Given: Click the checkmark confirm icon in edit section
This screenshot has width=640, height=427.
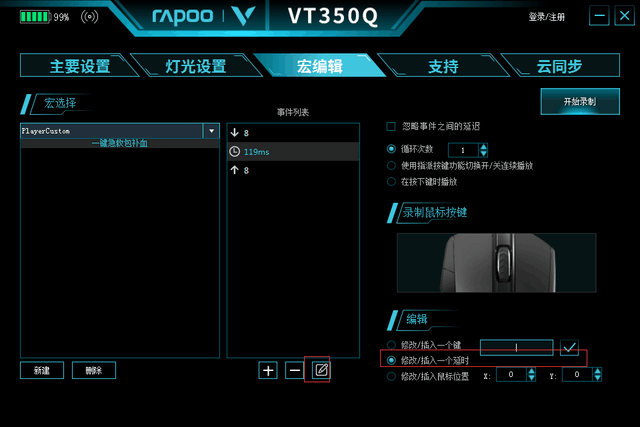Looking at the screenshot, I should [569, 348].
